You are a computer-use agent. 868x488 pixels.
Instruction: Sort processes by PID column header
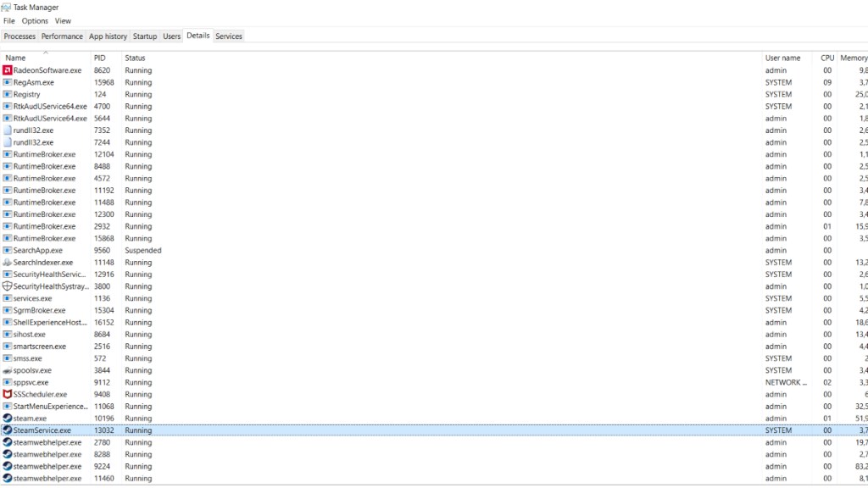tap(100, 58)
